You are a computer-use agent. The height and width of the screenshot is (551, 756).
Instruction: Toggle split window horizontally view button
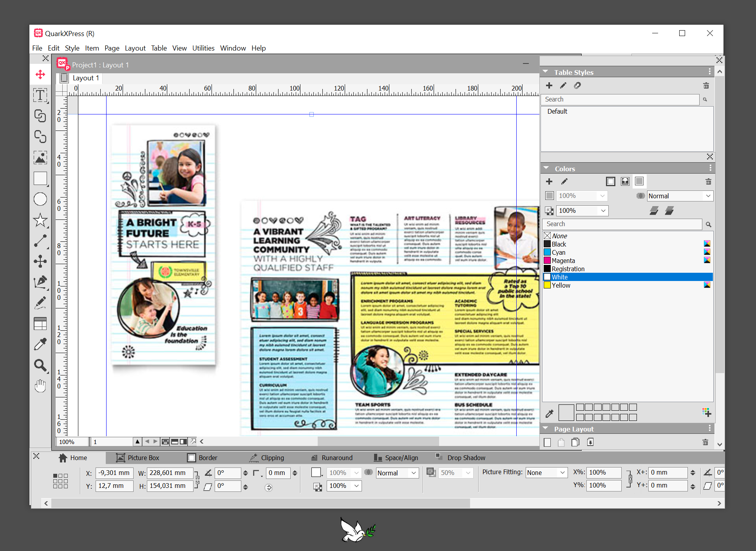(174, 442)
